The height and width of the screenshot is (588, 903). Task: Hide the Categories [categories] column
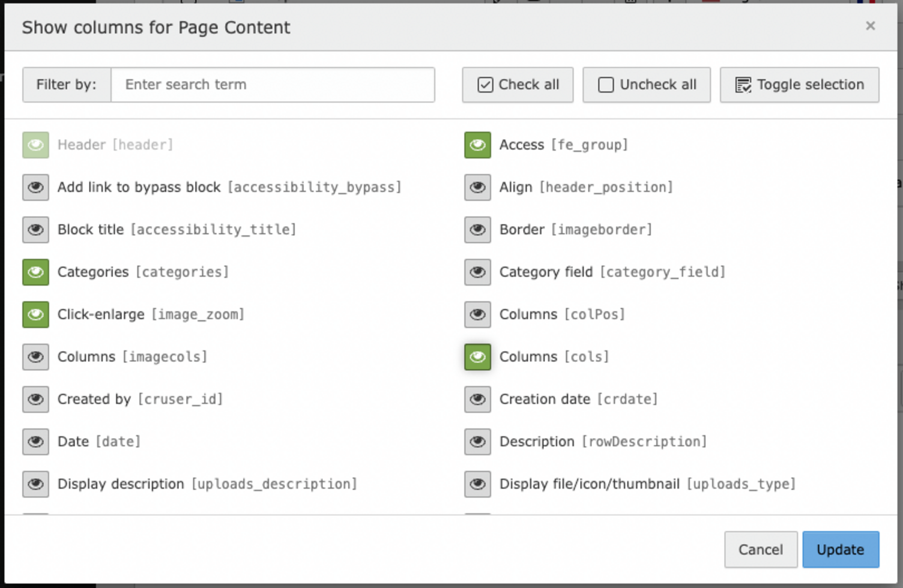(35, 272)
